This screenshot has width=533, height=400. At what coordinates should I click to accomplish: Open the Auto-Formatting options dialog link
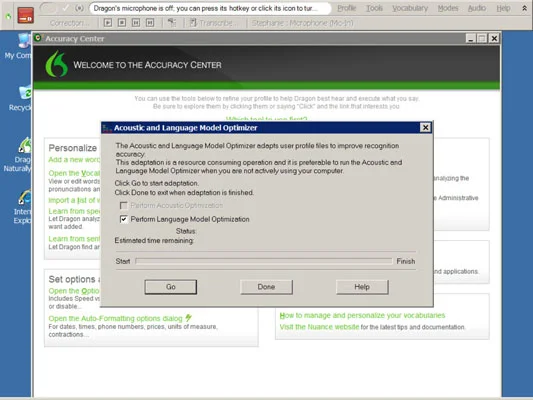click(x=116, y=318)
